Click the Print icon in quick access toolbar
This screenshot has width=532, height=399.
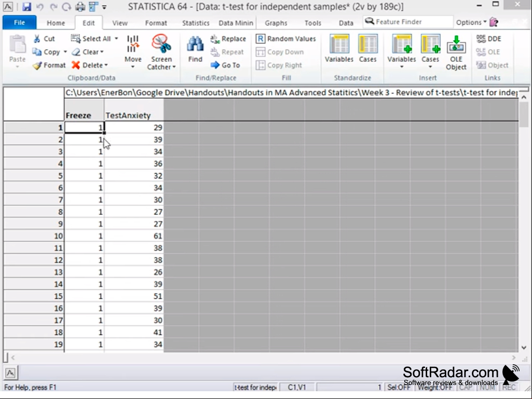(x=80, y=6)
